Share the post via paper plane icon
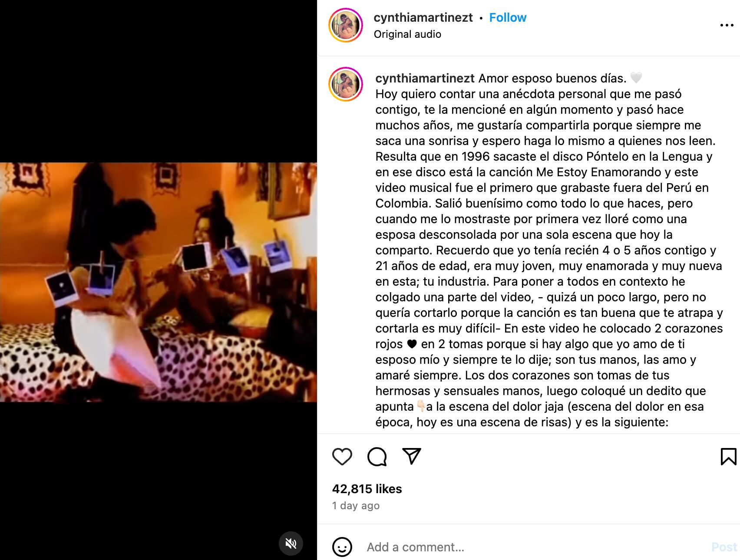Viewport: 740px width, 560px height. (x=411, y=456)
